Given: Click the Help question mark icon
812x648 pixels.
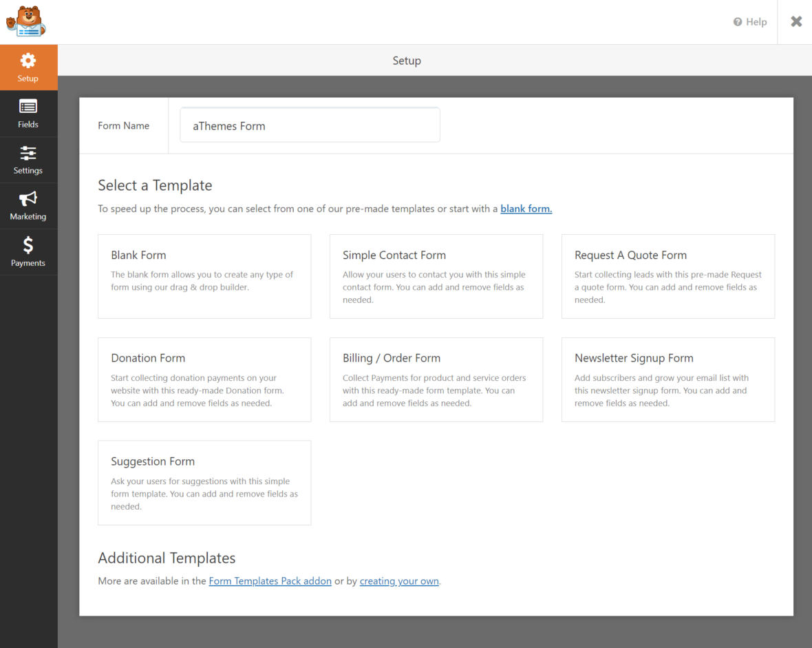Looking at the screenshot, I should coord(736,21).
